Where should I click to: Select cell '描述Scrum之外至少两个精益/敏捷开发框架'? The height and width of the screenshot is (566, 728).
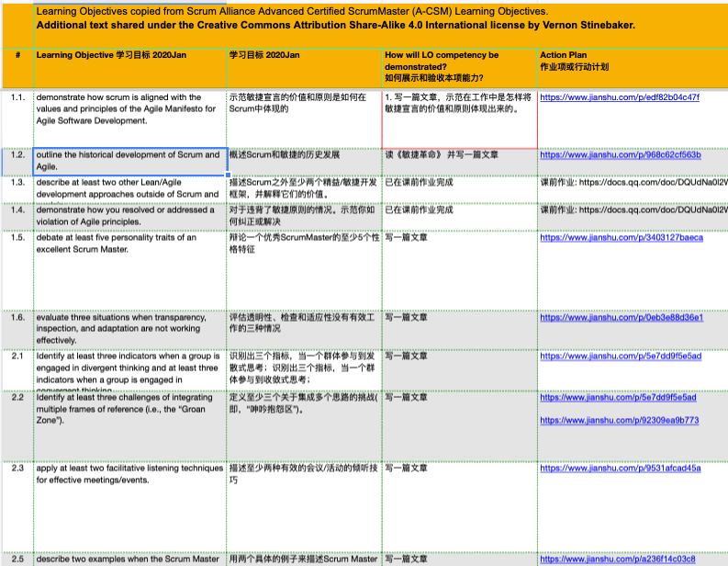[304, 189]
